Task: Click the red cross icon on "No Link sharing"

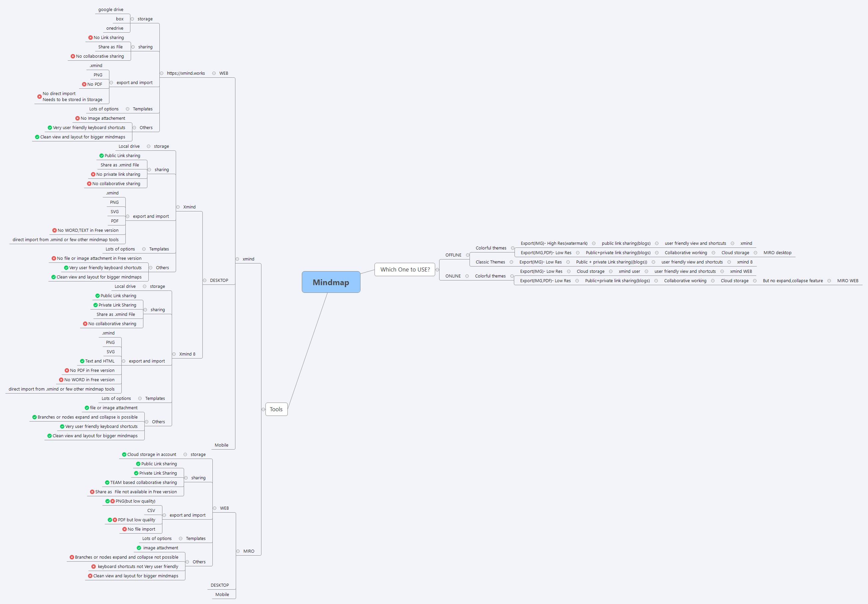Action: pyautogui.click(x=90, y=37)
